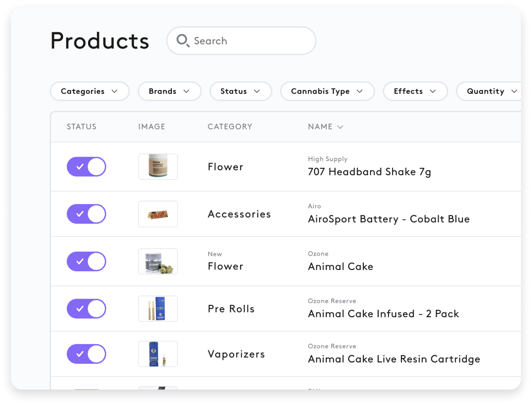Open the Effects filter dropdown
Screen dimensions: 532x405
coord(415,91)
